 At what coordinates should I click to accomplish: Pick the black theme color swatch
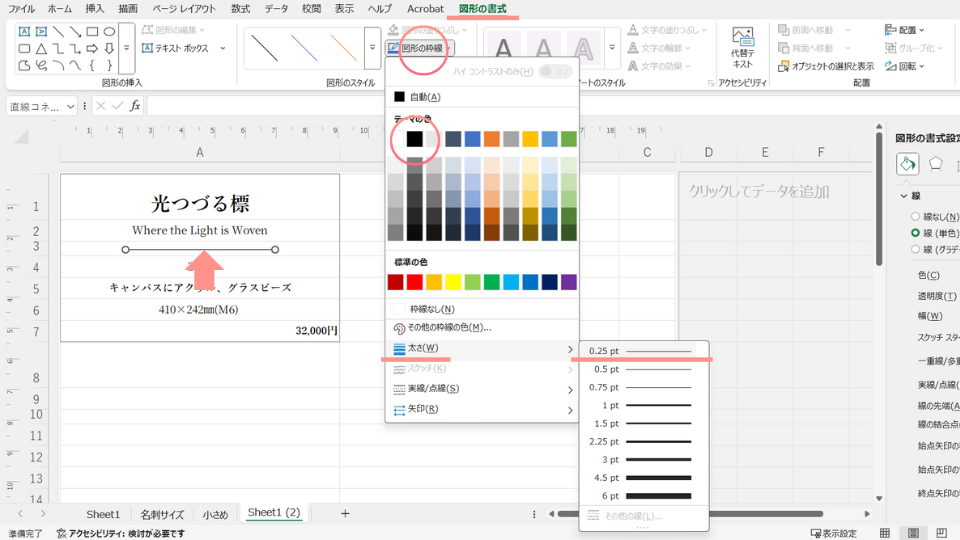(414, 139)
